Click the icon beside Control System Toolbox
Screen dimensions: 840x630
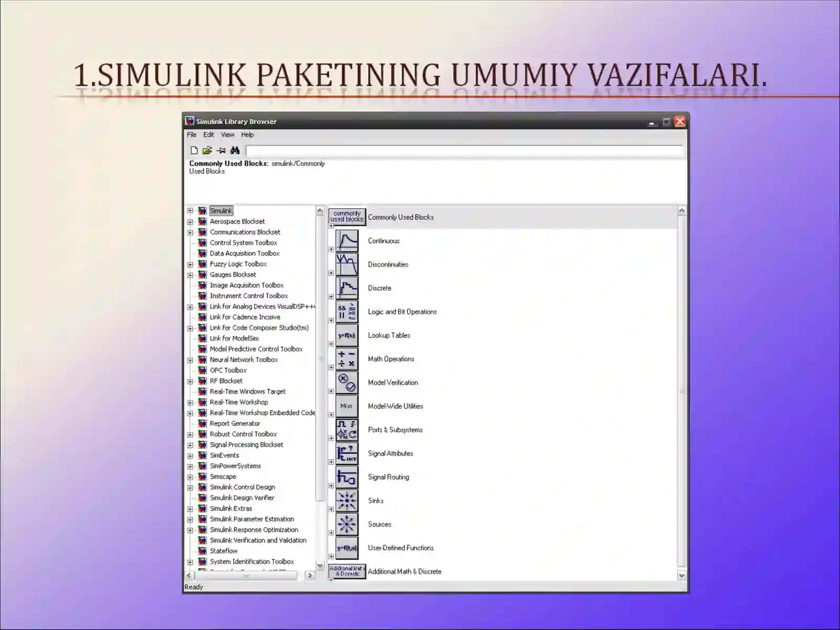202,243
